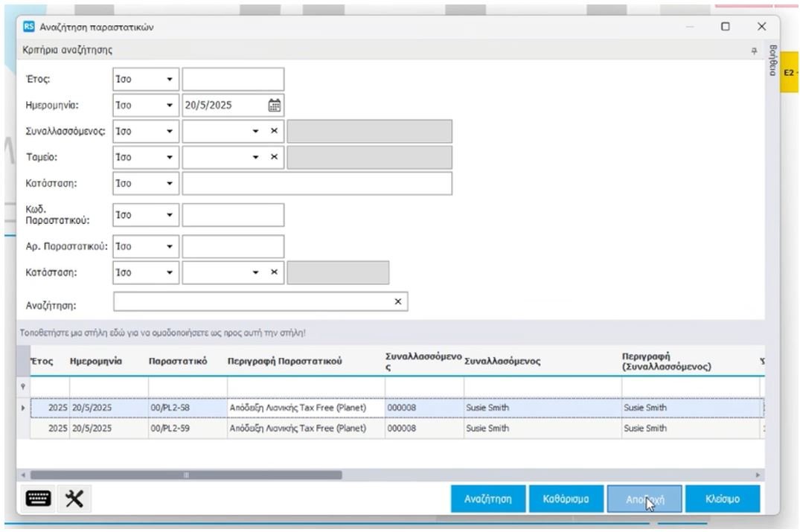This screenshot has height=532, width=800.
Task: Click the Αναζήτηση search button
Action: click(487, 500)
